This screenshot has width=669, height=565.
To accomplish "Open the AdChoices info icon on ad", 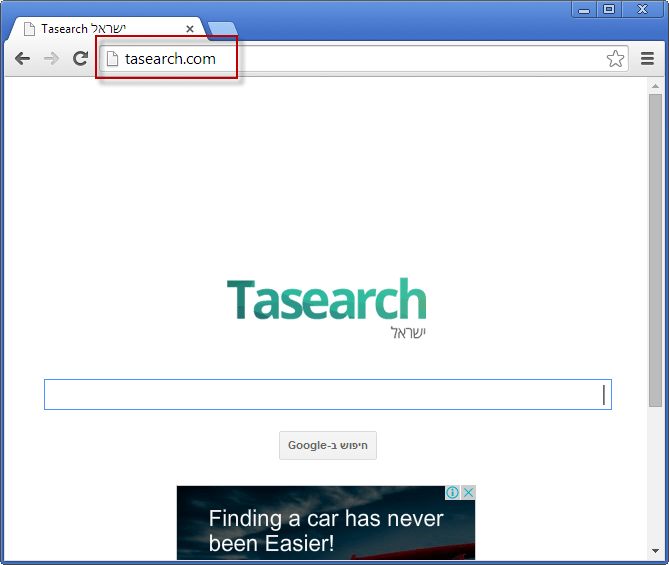I will coord(453,492).
